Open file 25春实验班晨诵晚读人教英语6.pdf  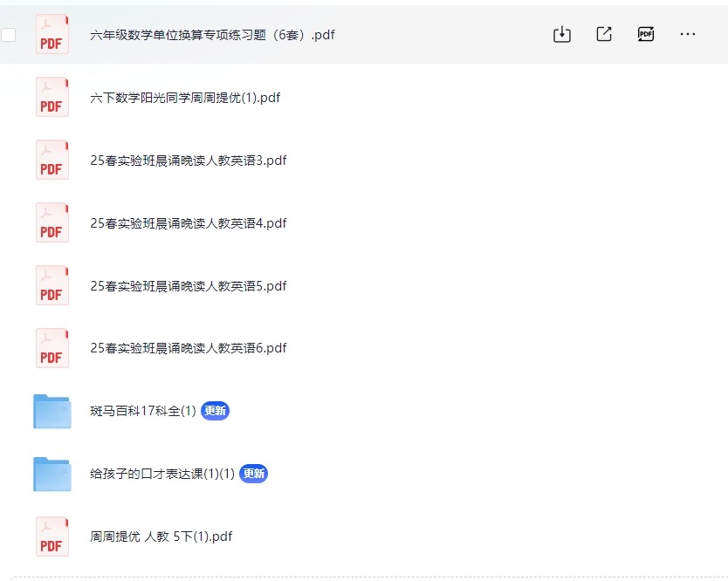pos(189,348)
